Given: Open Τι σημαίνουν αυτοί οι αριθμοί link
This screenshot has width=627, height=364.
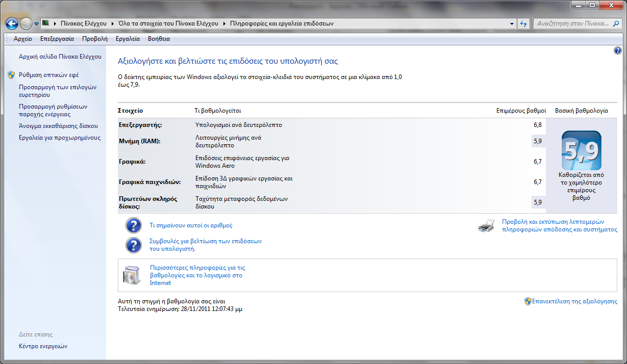Looking at the screenshot, I should coord(191,225).
